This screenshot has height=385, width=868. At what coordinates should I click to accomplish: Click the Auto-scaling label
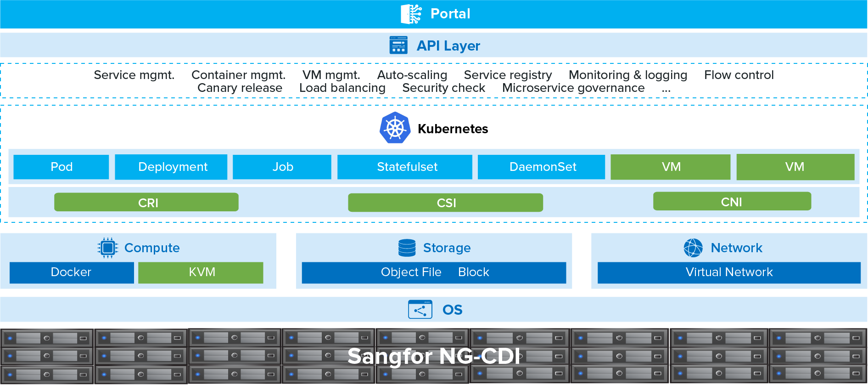tap(412, 75)
